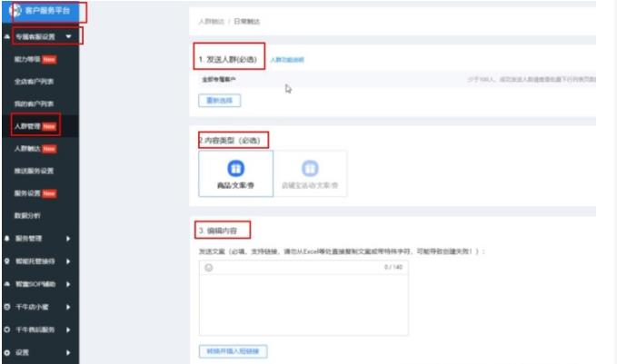Viewport: 617px width, 364px height.
Task: Click the 设置 gear icon in sidebar
Action: tap(7, 350)
